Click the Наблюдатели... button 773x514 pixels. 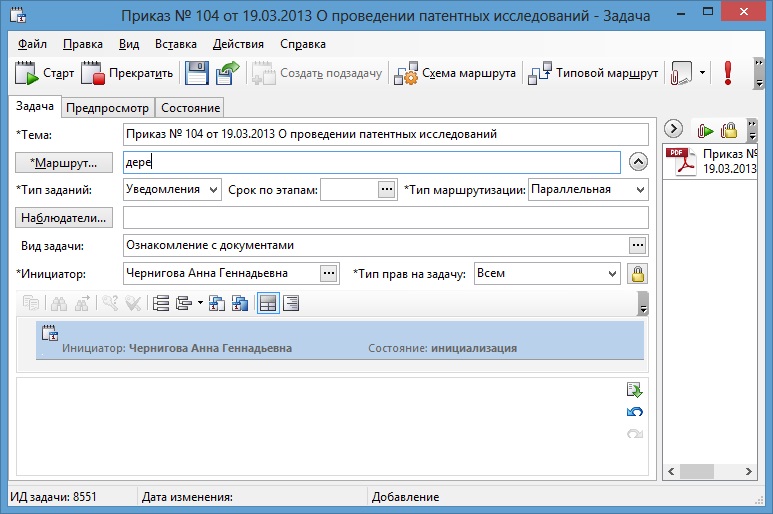coord(64,218)
